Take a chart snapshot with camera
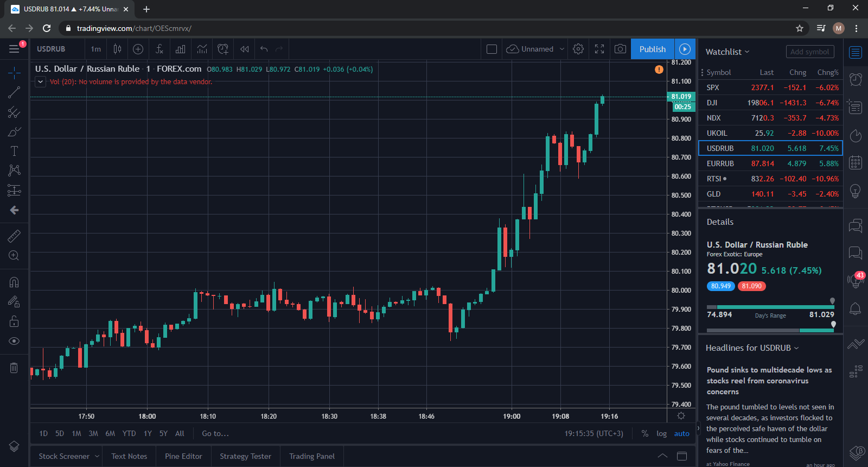The image size is (868, 467). [620, 49]
